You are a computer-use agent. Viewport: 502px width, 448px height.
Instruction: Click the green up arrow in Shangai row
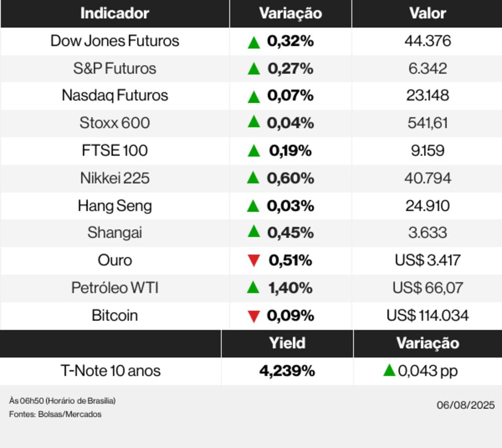pos(254,232)
